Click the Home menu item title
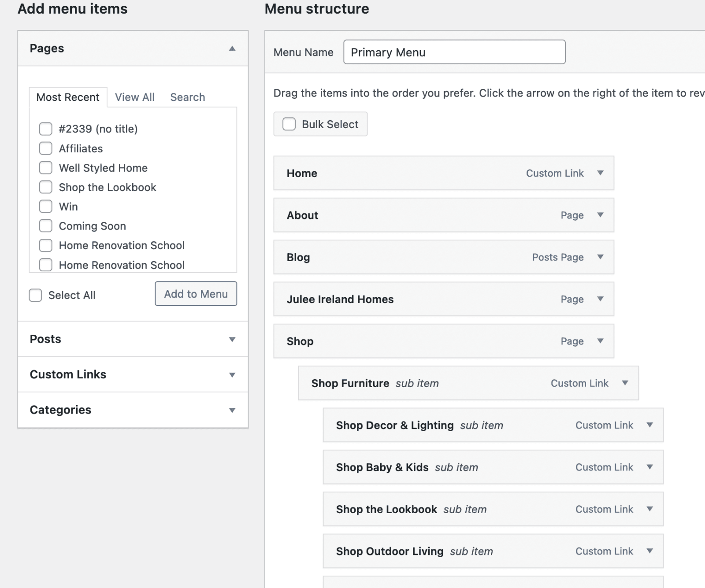 (302, 173)
